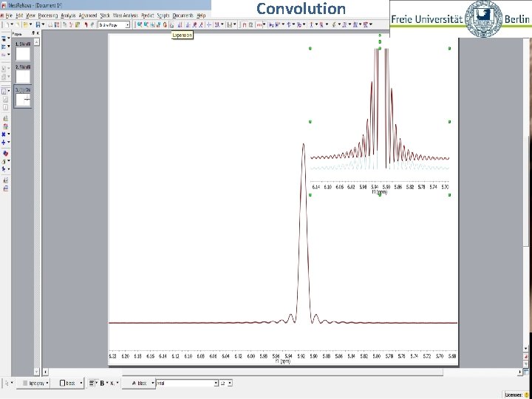
Task: Open the New document dropdown arrow
Action: (x=12, y=24)
